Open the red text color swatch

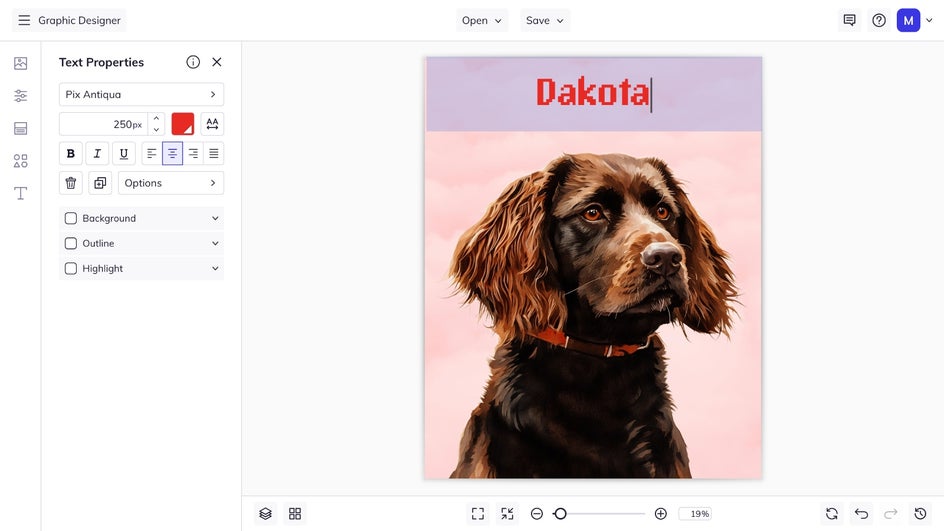[x=182, y=124]
